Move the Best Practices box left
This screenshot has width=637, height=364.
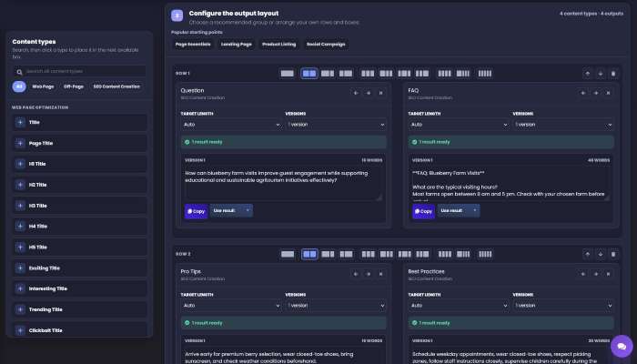pyautogui.click(x=583, y=274)
